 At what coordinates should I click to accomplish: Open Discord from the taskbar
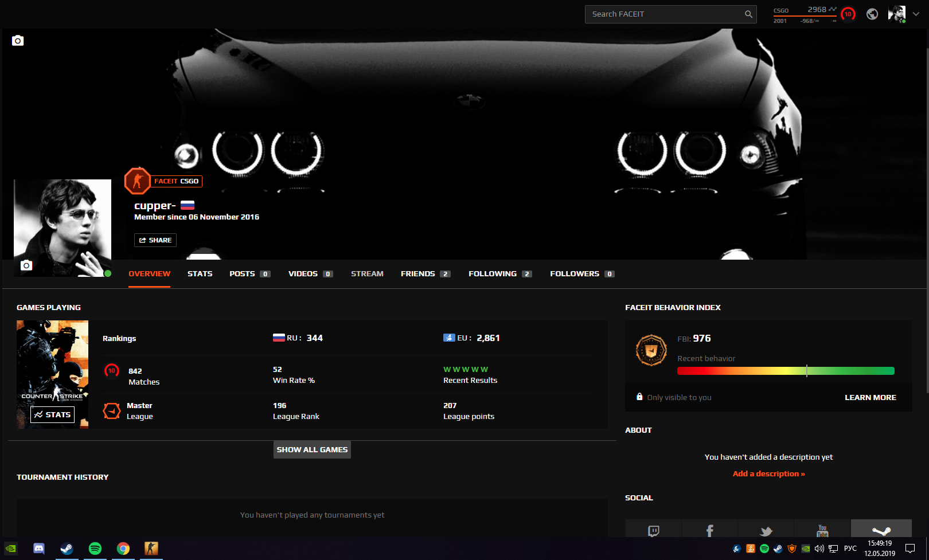pos(39,549)
